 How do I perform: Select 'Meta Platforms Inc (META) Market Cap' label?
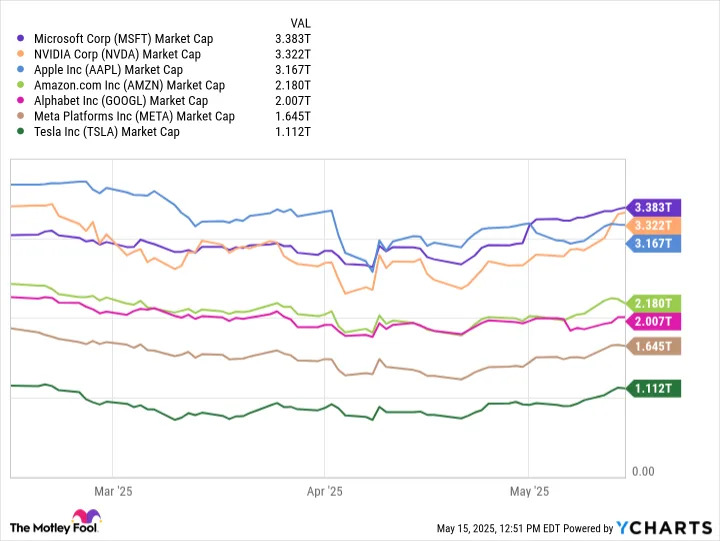(x=134, y=116)
